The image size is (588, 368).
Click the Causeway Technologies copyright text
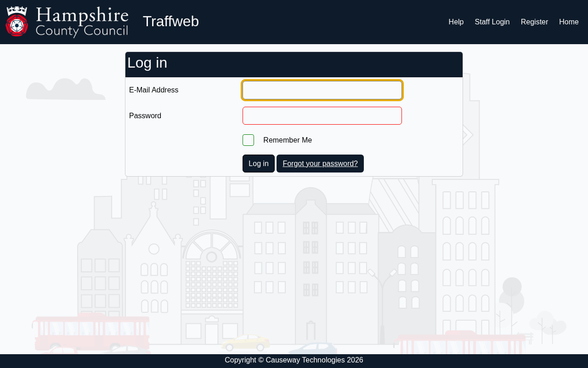[x=294, y=360]
